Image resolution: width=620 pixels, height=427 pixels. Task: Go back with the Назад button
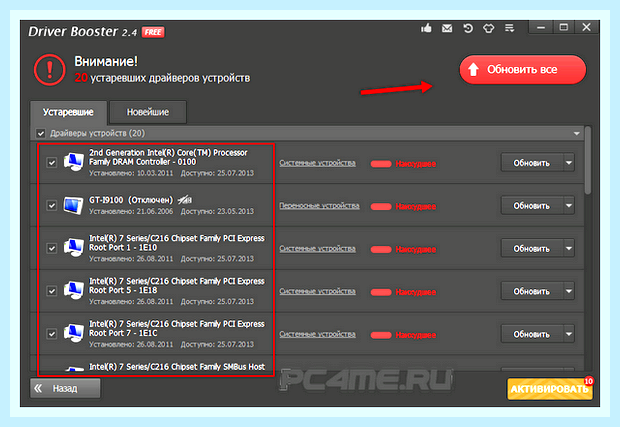65,388
